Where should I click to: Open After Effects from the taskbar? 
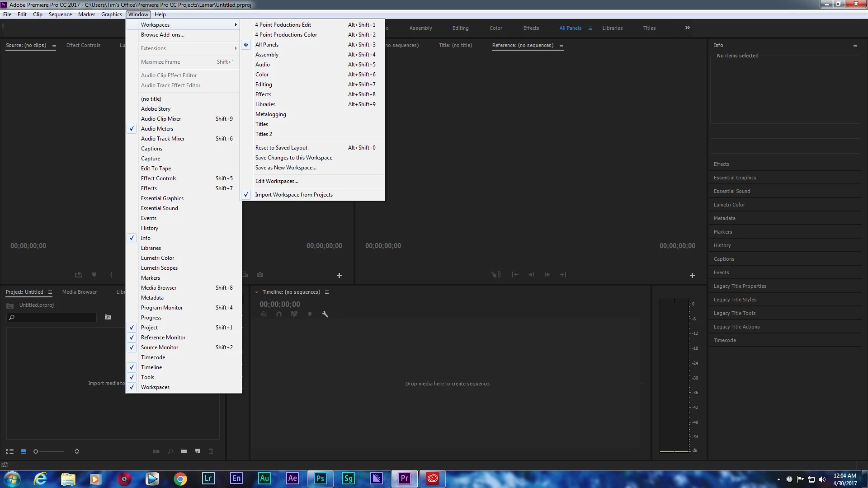click(292, 479)
